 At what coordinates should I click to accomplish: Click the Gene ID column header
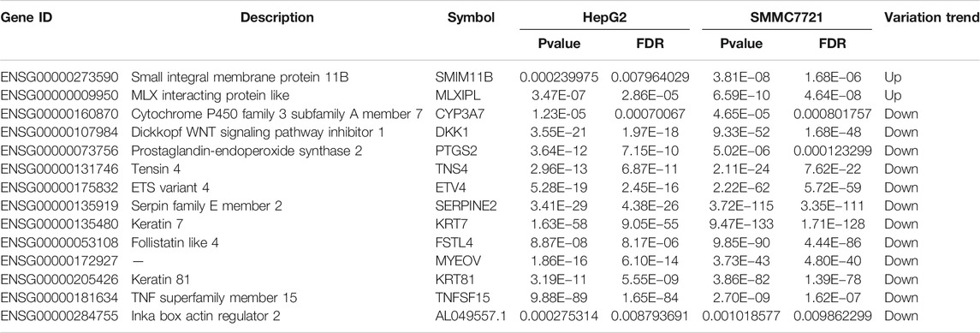pos(26,18)
